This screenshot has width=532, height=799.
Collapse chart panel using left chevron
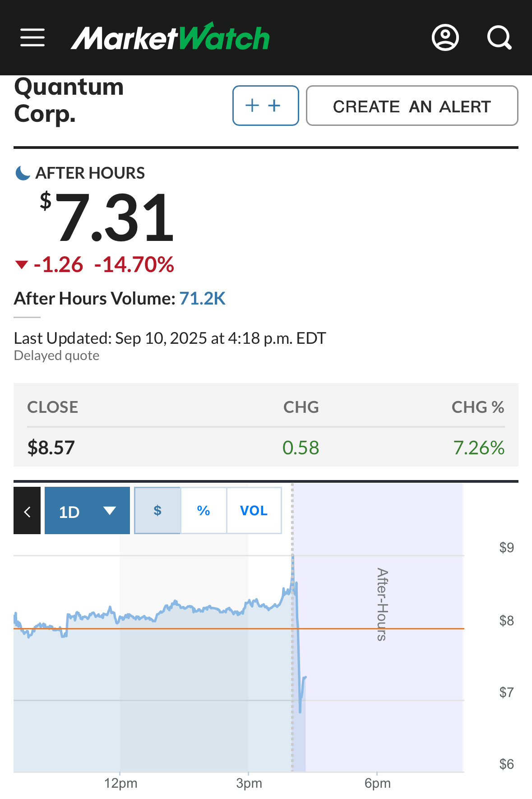tap(27, 511)
